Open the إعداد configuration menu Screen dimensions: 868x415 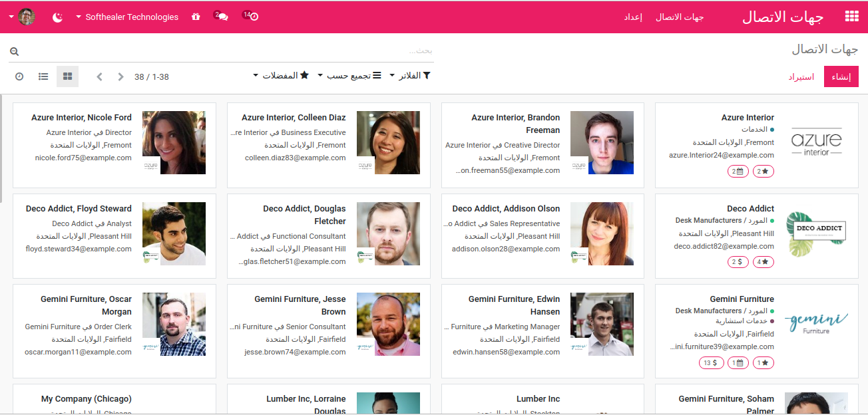click(x=632, y=17)
